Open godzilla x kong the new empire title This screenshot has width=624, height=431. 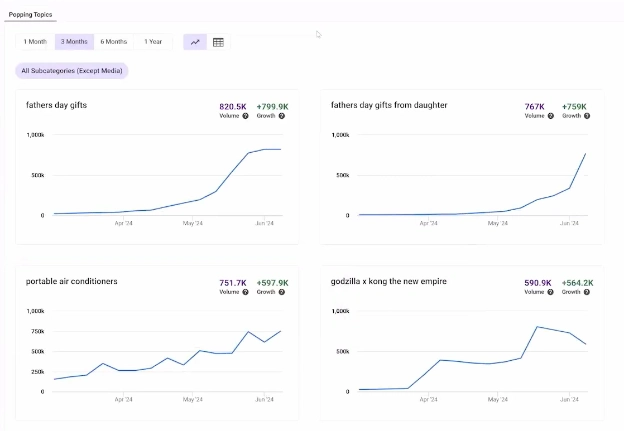click(388, 282)
